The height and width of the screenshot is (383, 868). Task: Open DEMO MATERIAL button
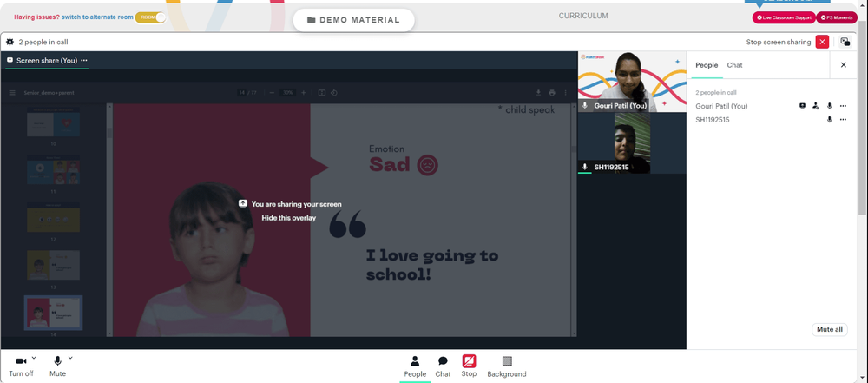tap(354, 20)
